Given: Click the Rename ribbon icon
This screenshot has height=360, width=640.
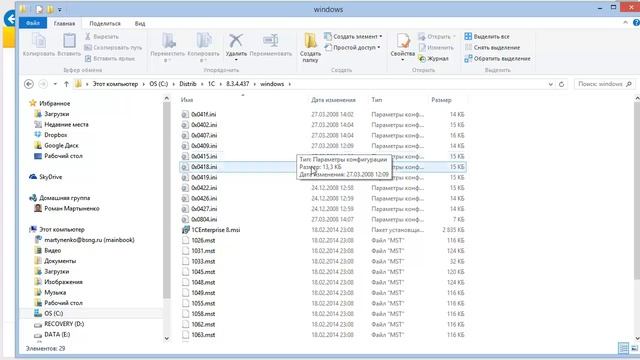Looking at the screenshot, I should pos(271,41).
